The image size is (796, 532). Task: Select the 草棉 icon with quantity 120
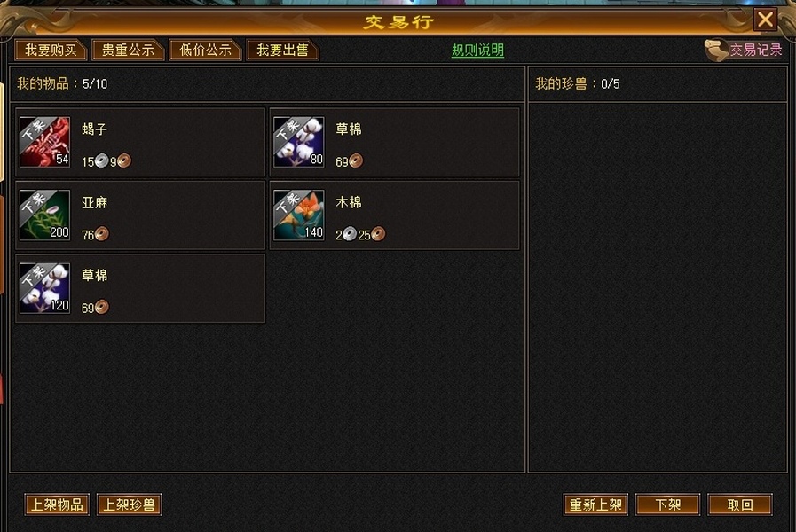(44, 288)
